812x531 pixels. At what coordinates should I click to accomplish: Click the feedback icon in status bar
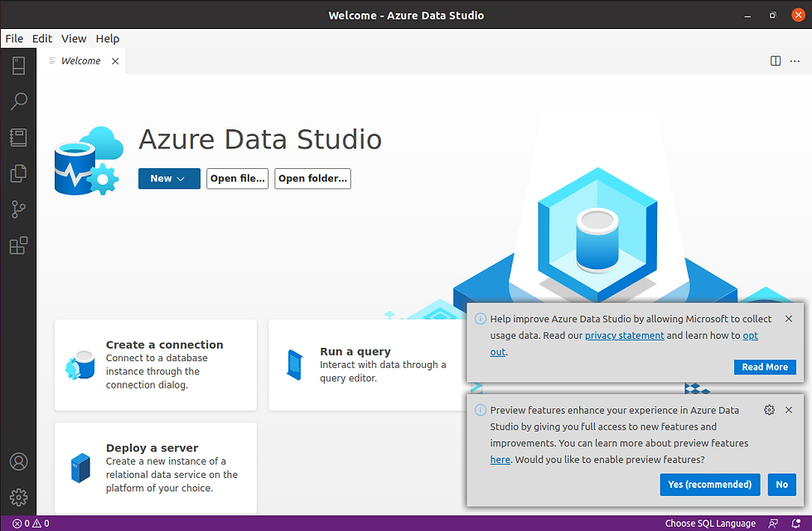[773, 524]
